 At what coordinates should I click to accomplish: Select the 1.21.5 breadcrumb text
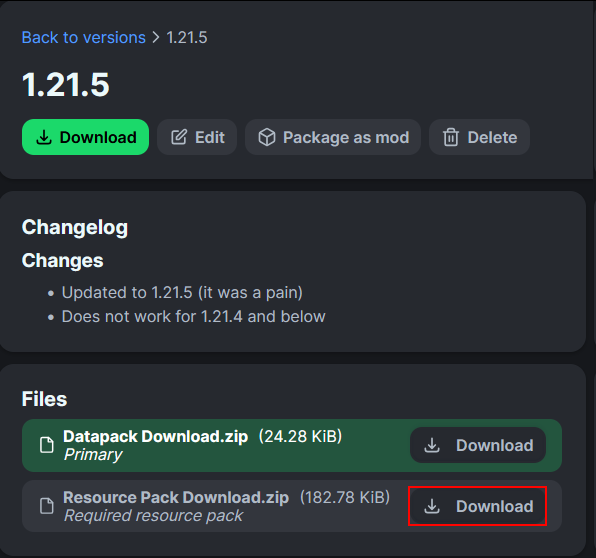pos(187,38)
